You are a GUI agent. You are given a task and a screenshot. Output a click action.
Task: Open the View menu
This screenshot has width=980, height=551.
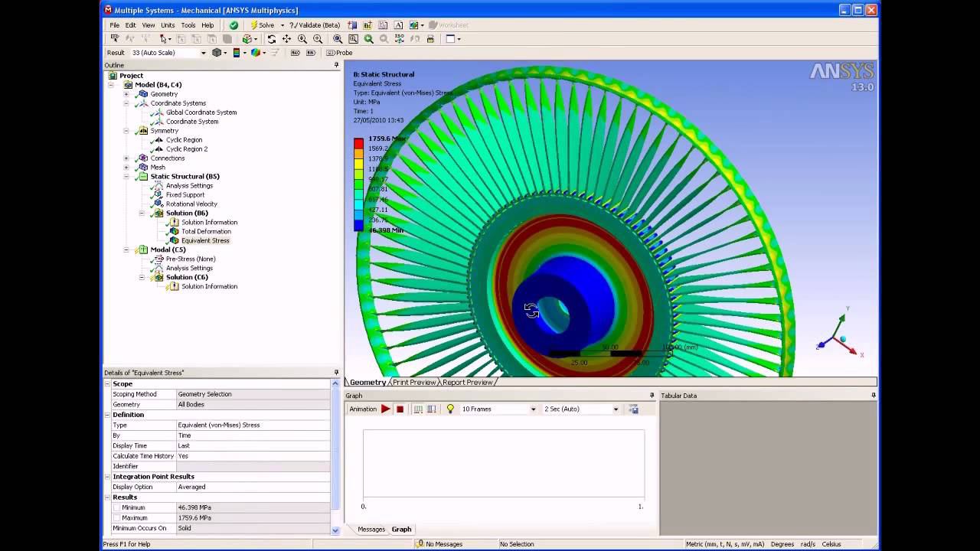[x=149, y=25]
